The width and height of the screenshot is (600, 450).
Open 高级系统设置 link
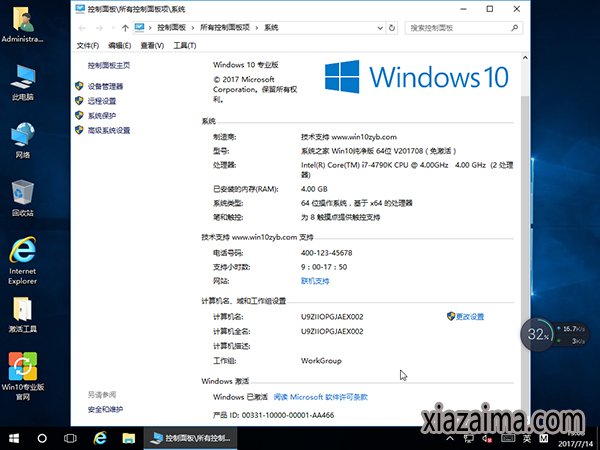pos(109,130)
